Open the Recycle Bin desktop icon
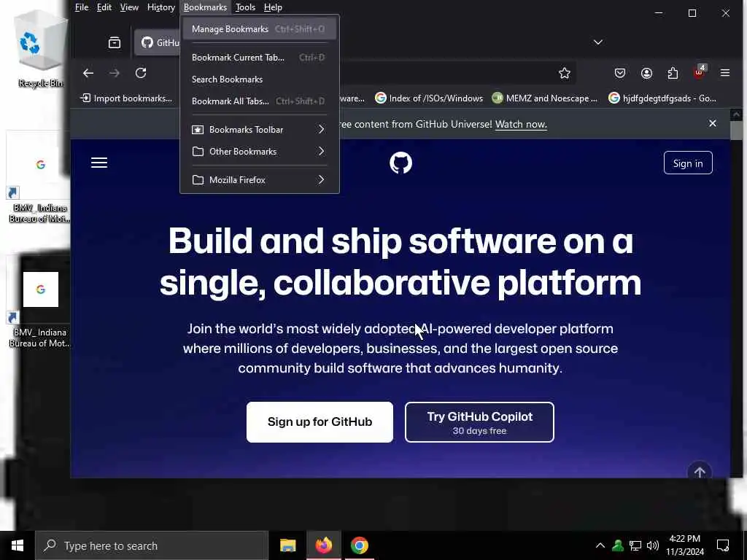Viewport: 747px width, 560px height. tap(41, 50)
